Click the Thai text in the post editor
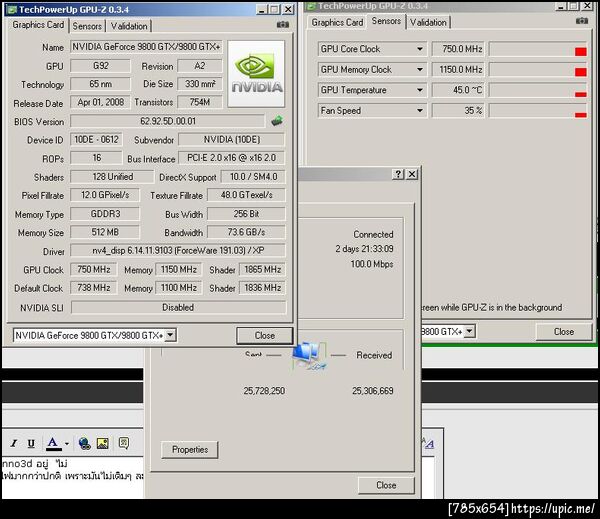 point(73,470)
